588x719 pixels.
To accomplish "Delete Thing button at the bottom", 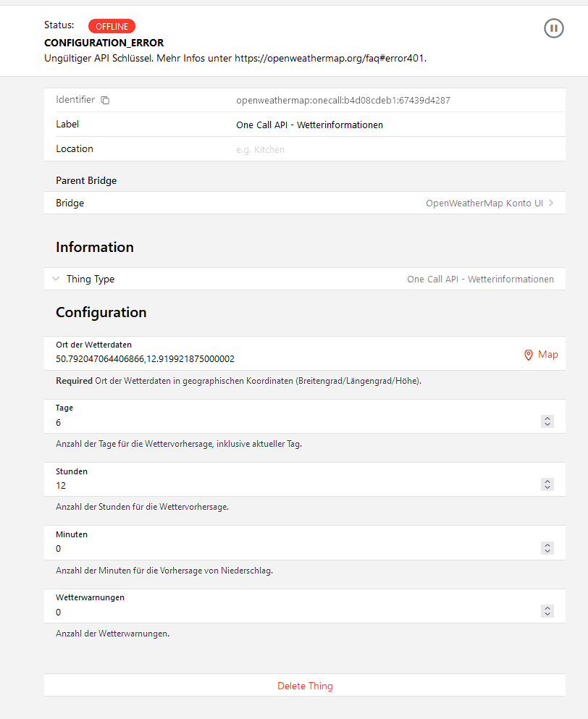I will (x=305, y=686).
